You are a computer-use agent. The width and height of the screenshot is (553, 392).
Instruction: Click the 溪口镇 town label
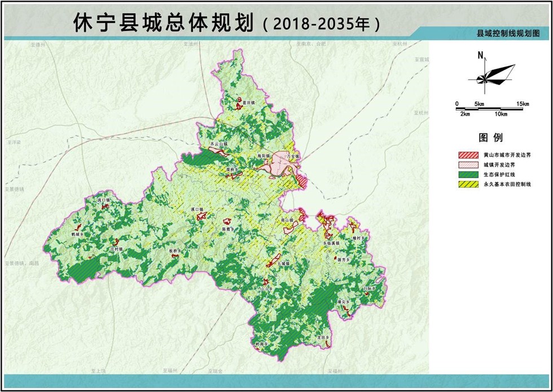click(196, 209)
